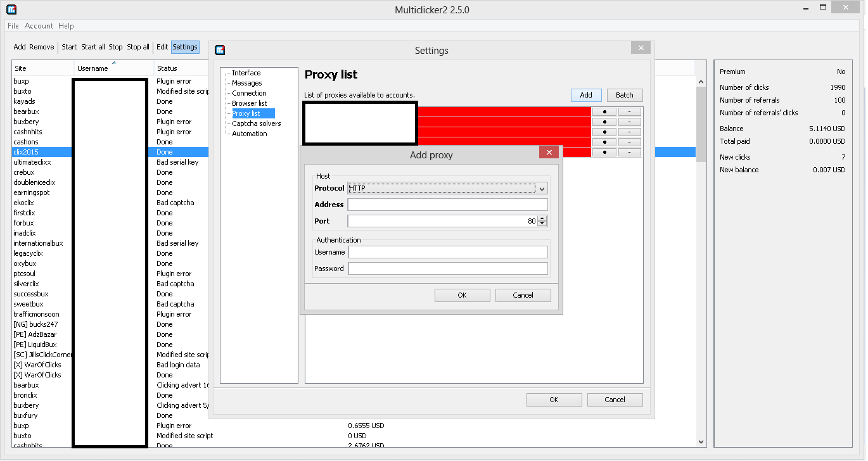
Task: Click the application icon in the Settings title bar
Action: click(219, 50)
